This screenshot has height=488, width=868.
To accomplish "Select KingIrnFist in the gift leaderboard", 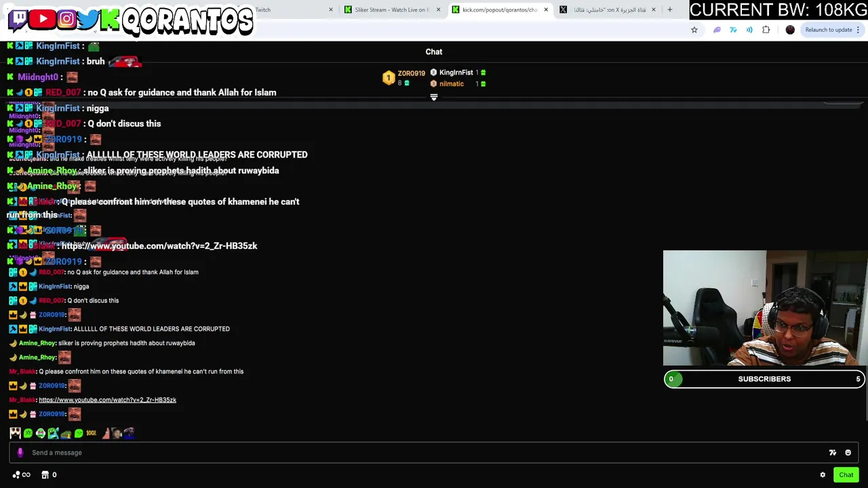I will point(456,73).
